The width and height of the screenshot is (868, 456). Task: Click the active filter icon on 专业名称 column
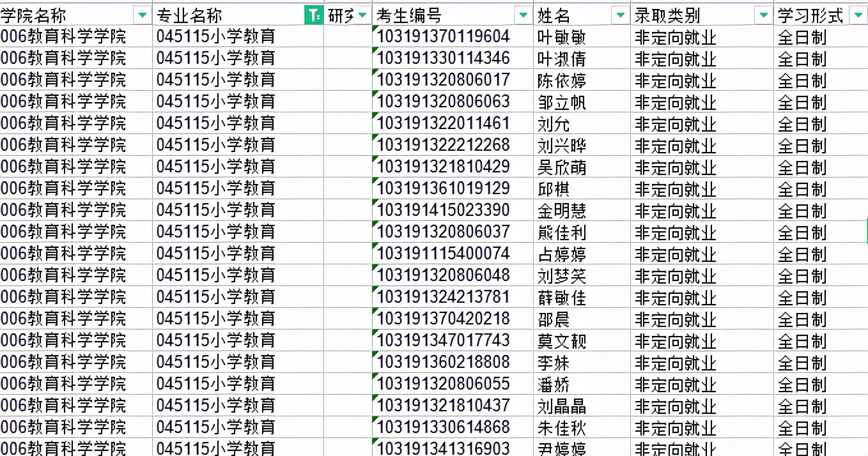coord(313,13)
